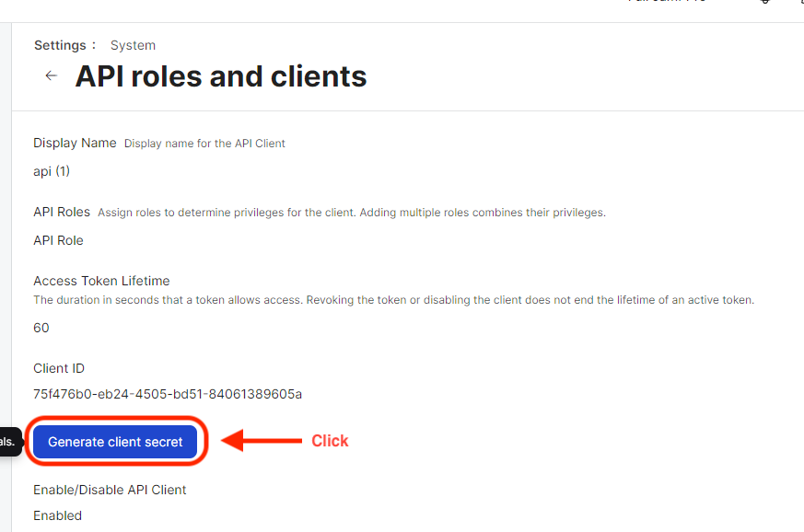Click the Display Name helper text
Viewport: 804px width, 532px height.
204,144
